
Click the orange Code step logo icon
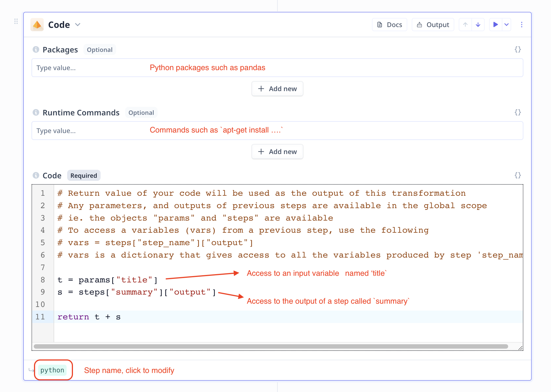click(37, 25)
